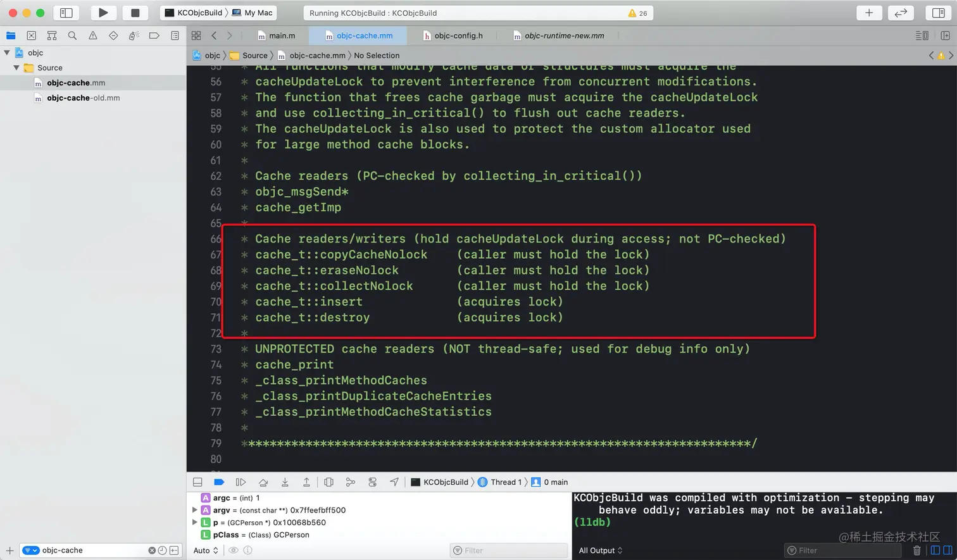The height and width of the screenshot is (560, 957).
Task: Click the Source breadcrumb in jump bar
Action: (x=249, y=56)
